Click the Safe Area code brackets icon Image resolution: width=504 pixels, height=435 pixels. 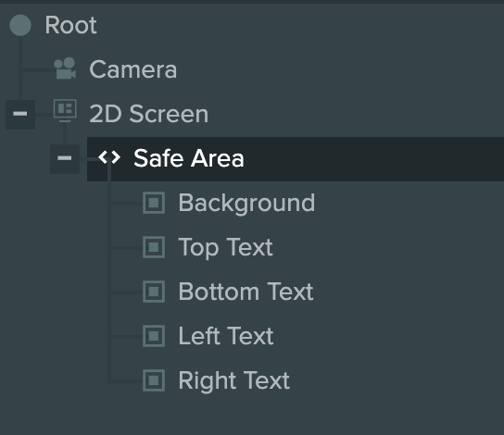[x=109, y=157]
